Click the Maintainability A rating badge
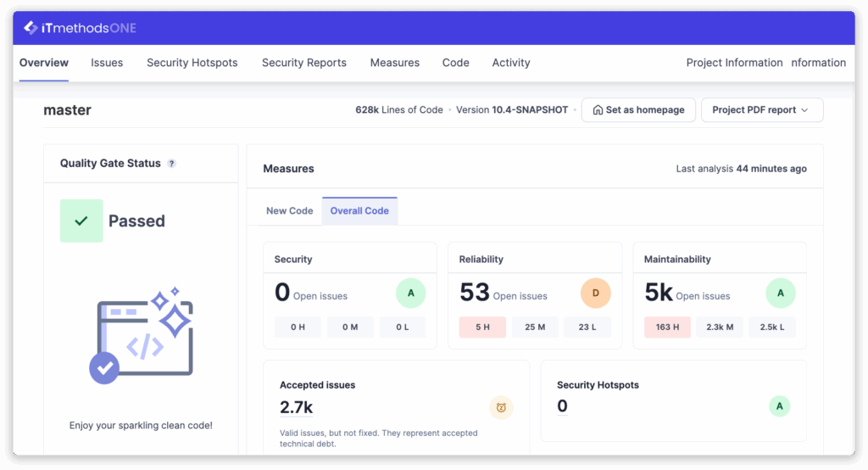Viewport: 868px width, 470px height. click(x=780, y=293)
